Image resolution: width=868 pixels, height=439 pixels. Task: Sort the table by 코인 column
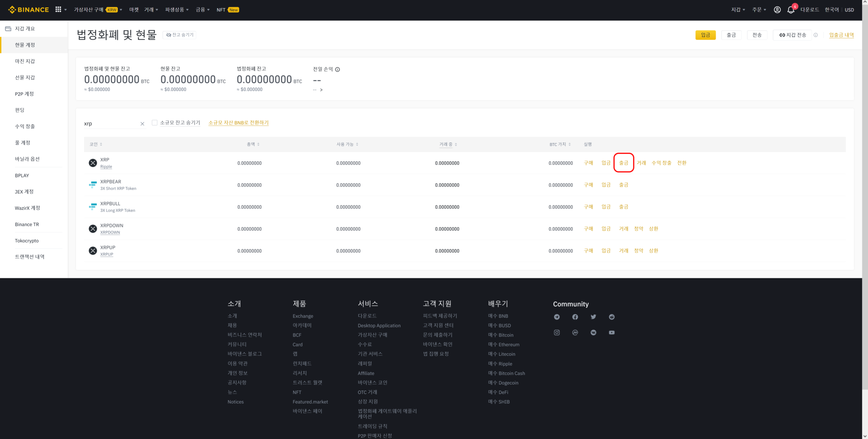click(96, 144)
